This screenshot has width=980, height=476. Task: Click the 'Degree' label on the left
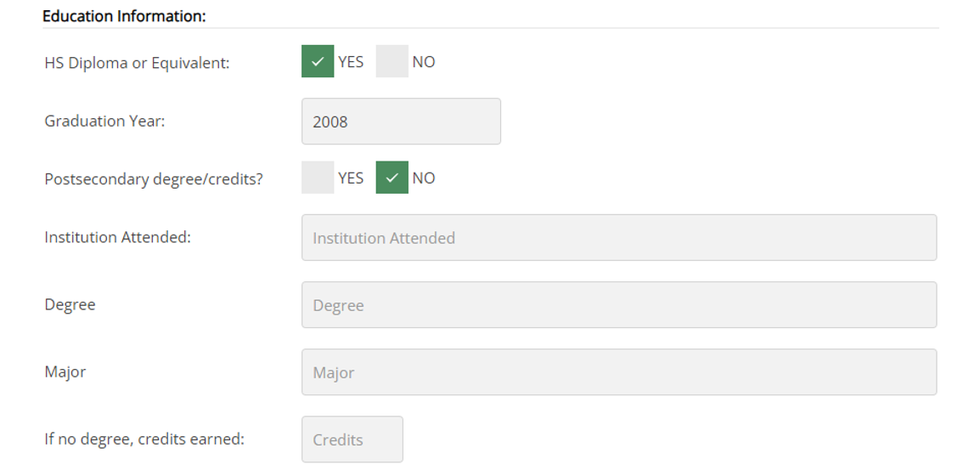click(x=70, y=304)
